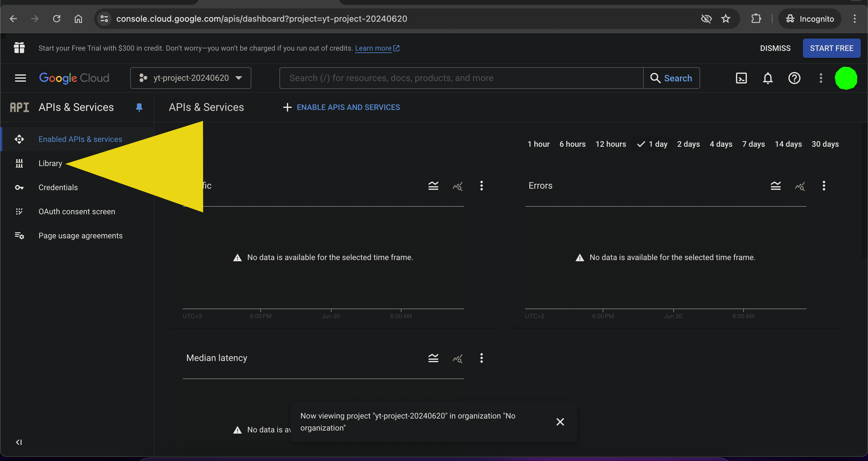Open the green account avatar

[x=846, y=78]
